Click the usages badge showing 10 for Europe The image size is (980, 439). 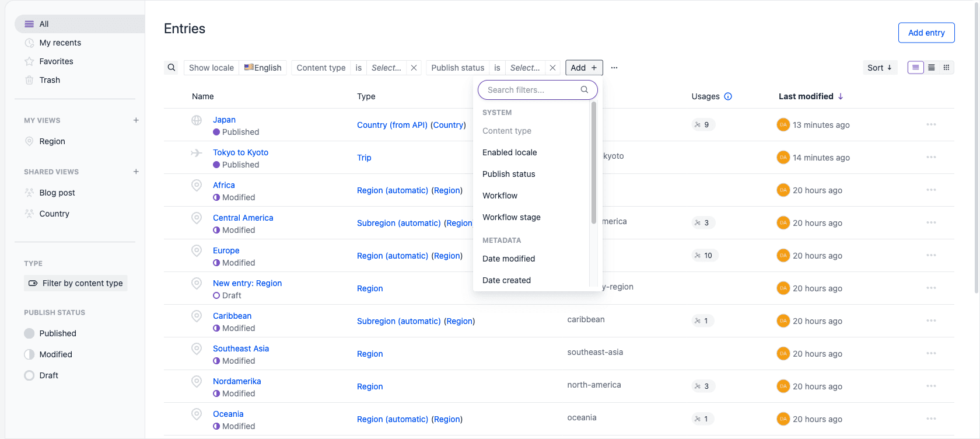[704, 255]
